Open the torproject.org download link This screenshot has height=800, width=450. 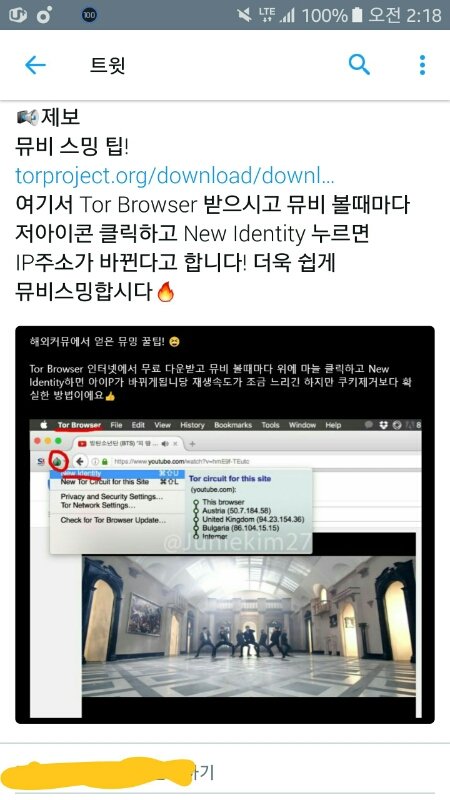pos(175,176)
